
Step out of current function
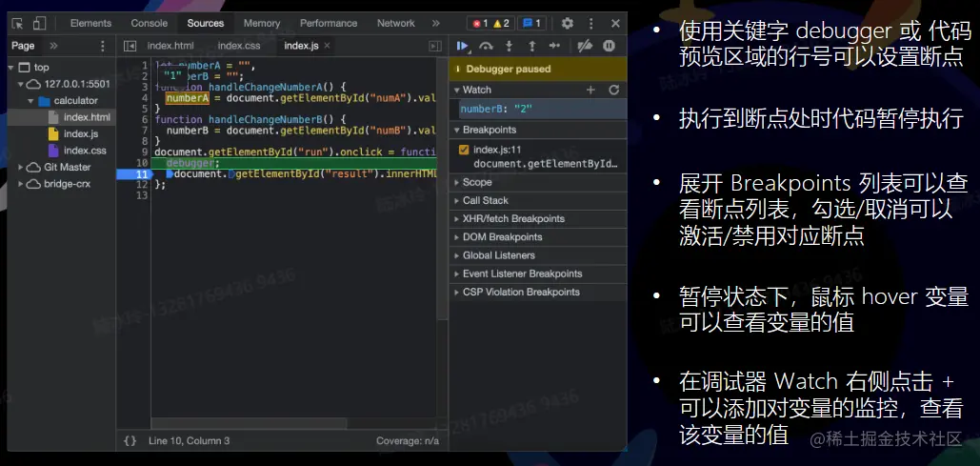click(x=531, y=46)
